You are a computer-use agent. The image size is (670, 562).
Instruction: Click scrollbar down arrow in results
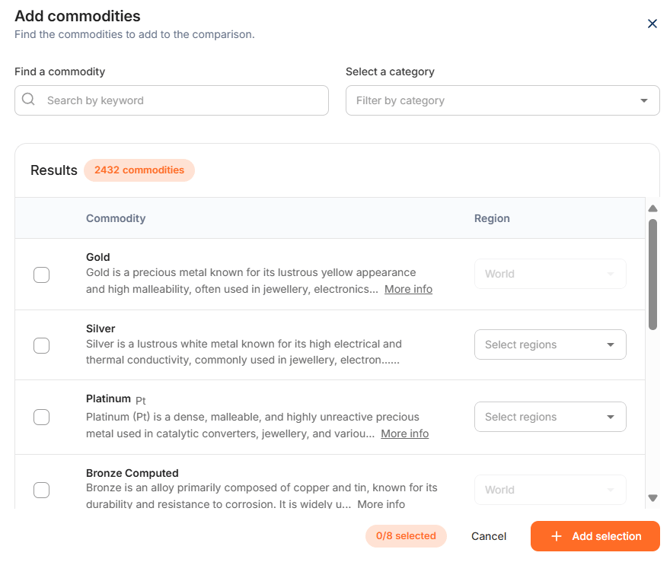tap(653, 497)
